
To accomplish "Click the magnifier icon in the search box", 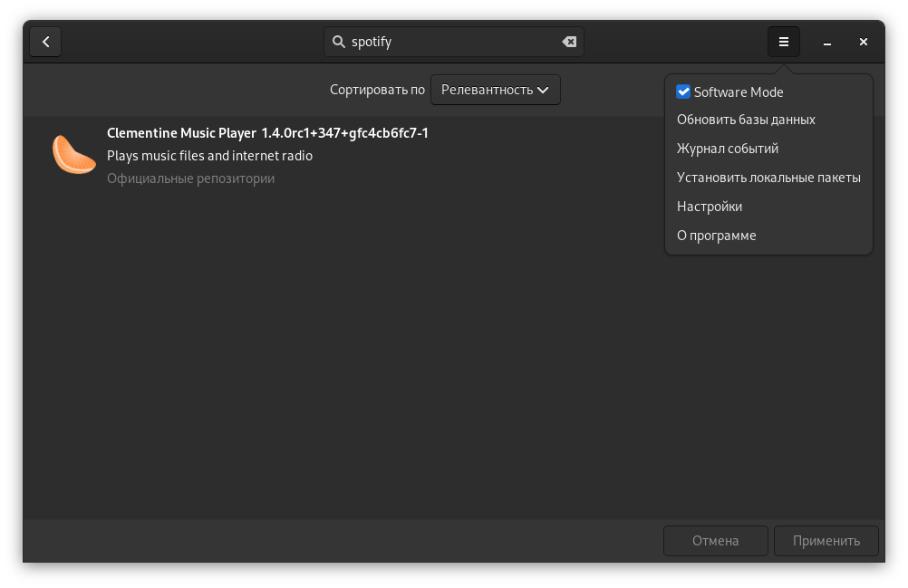I will pos(339,42).
